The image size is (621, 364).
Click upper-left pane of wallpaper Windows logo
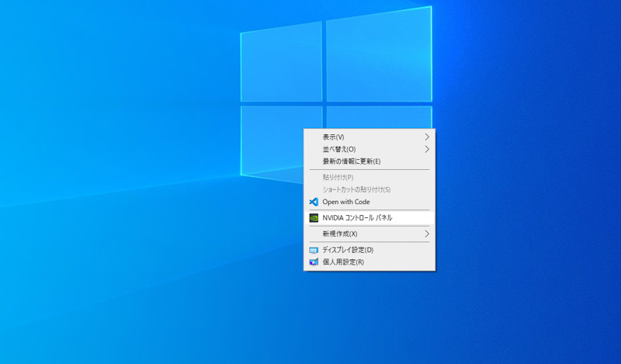tap(281, 63)
